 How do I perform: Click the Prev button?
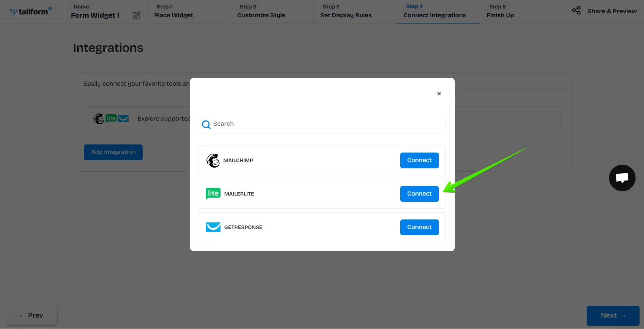[x=31, y=316]
